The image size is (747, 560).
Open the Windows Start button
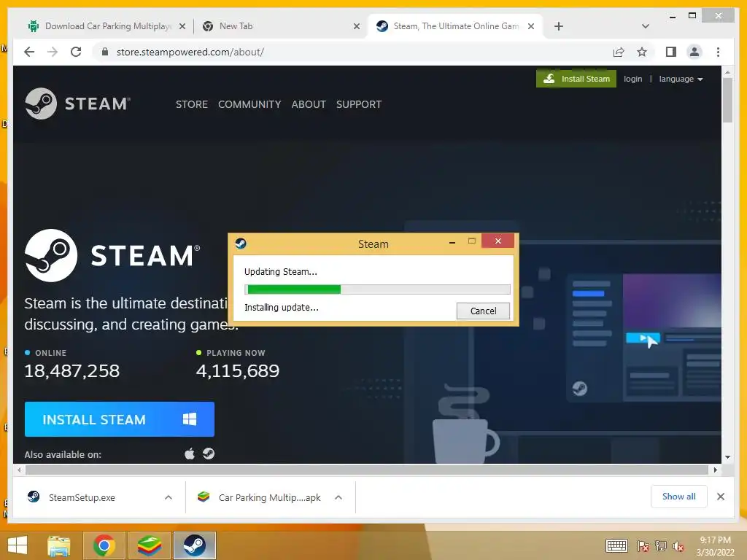pyautogui.click(x=18, y=545)
